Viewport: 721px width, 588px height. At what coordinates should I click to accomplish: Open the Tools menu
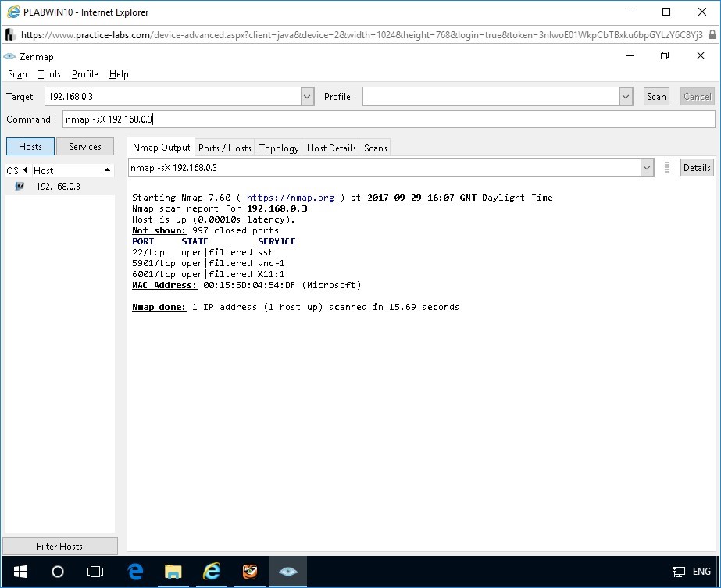49,74
